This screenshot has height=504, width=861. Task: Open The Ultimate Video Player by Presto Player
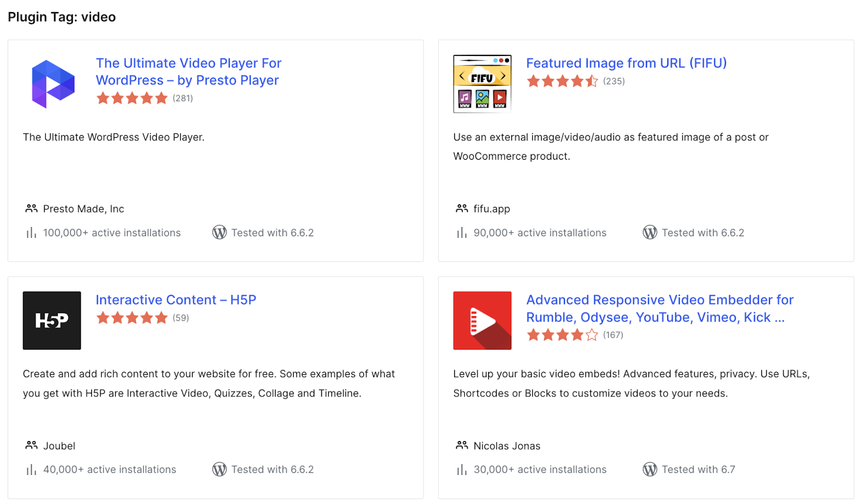coord(188,72)
